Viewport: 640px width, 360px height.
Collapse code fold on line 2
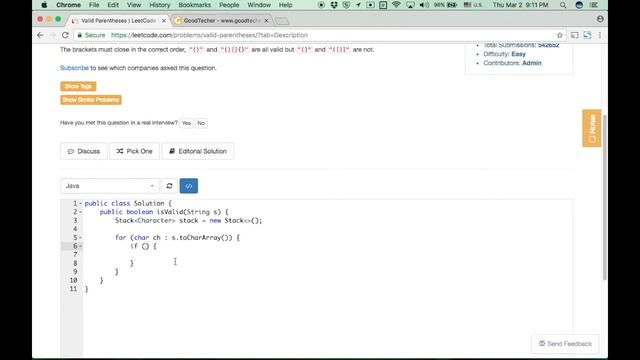click(80, 212)
